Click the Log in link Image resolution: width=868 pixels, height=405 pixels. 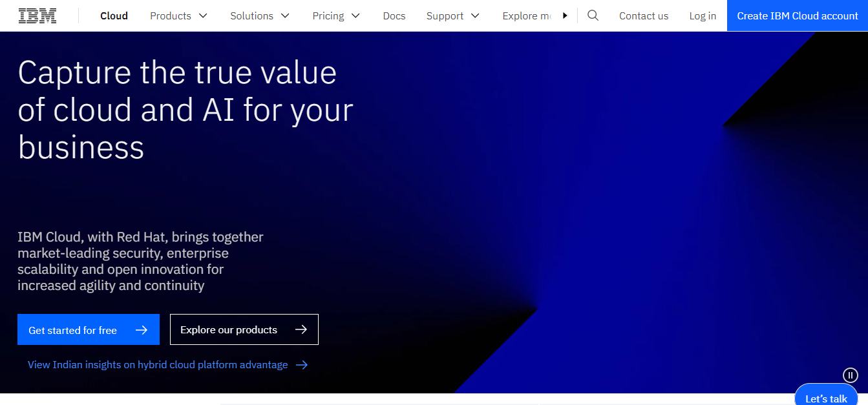[703, 16]
